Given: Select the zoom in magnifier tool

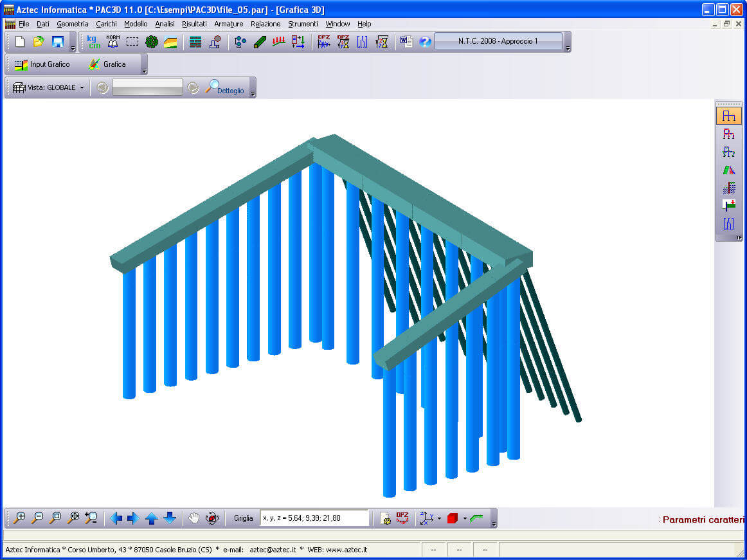Looking at the screenshot, I should [x=20, y=518].
